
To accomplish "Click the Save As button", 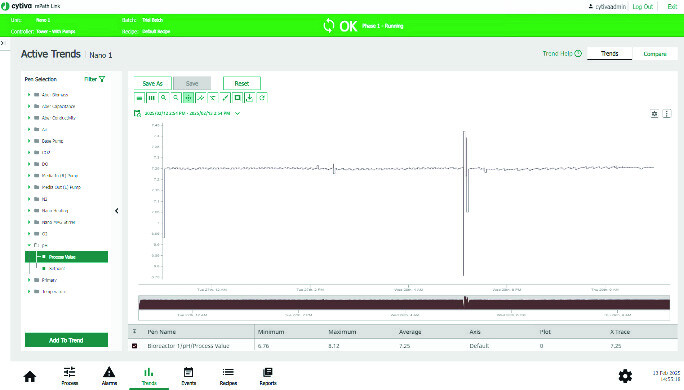I will point(153,83).
